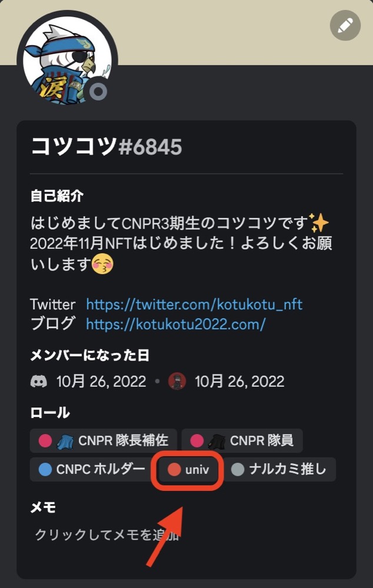This screenshot has height=588, width=373.
Task: Click the gray dot on ナルカミ推し role
Action: (238, 469)
